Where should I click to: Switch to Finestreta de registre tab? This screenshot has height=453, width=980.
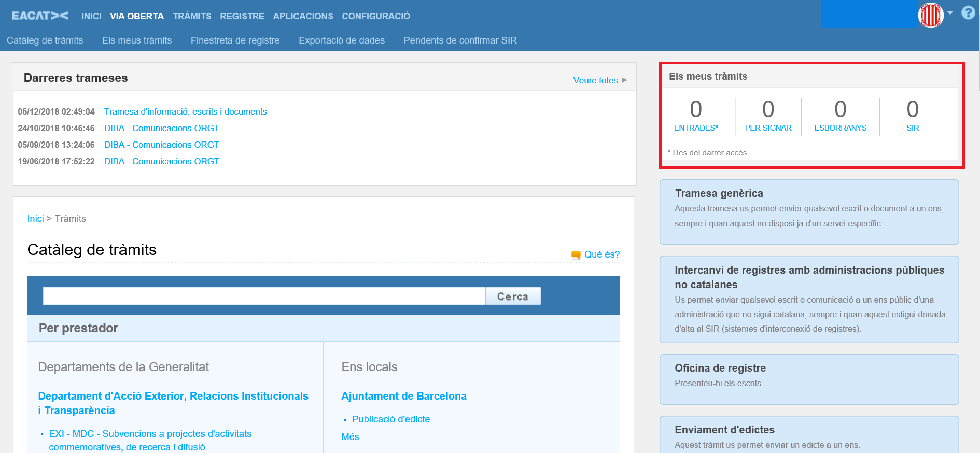235,40
